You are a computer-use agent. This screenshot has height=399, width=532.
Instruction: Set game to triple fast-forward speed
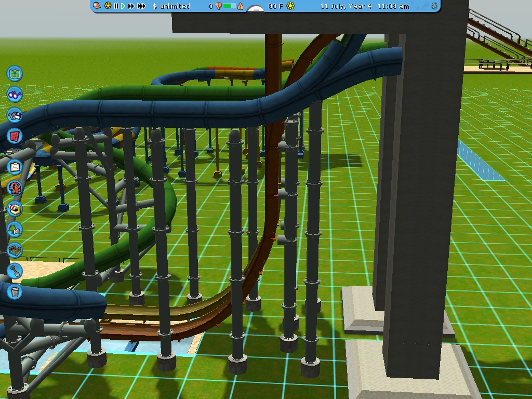(141, 6)
